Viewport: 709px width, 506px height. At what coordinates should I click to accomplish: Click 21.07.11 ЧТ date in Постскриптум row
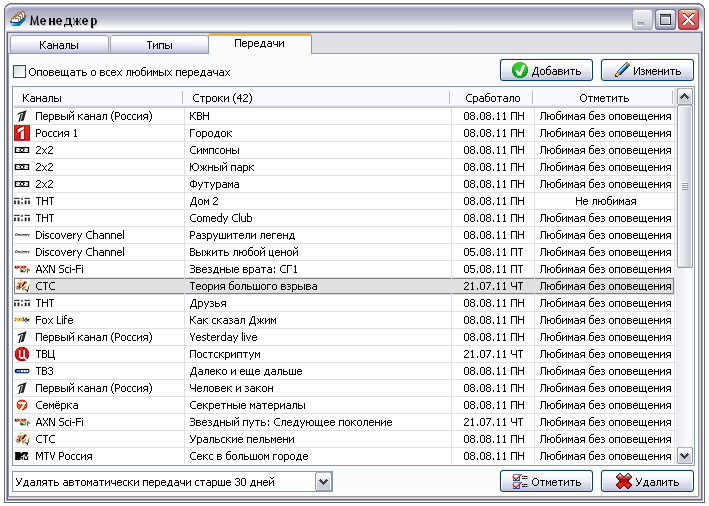click(493, 354)
